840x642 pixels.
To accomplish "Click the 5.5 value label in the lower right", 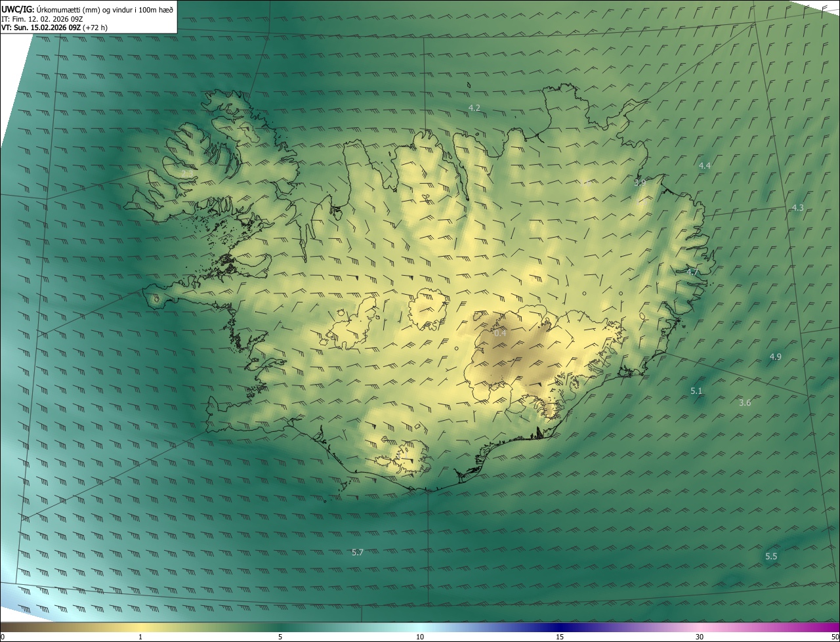I will pos(771,556).
